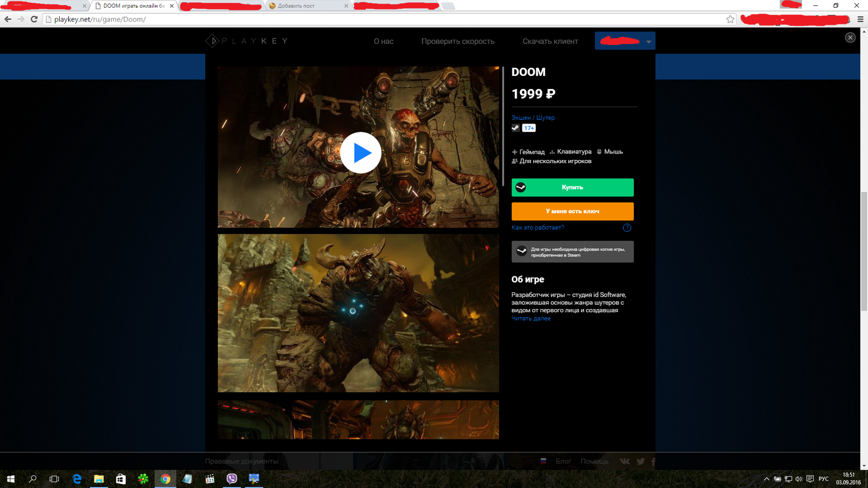Open the second DOOM screenshot with the Cyberdemon
This screenshot has height=488, width=868.
coord(358,313)
